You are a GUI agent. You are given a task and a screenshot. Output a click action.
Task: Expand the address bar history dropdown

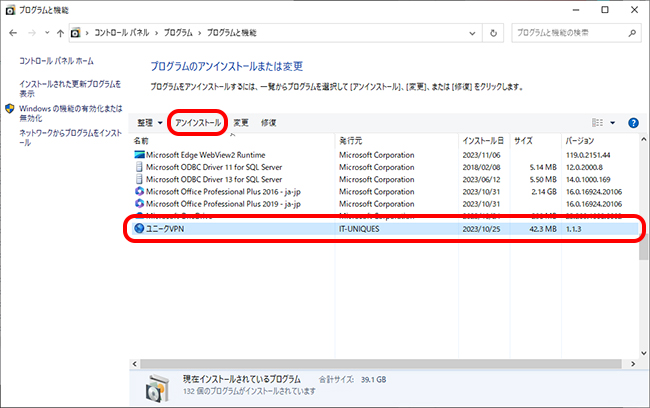(472, 33)
